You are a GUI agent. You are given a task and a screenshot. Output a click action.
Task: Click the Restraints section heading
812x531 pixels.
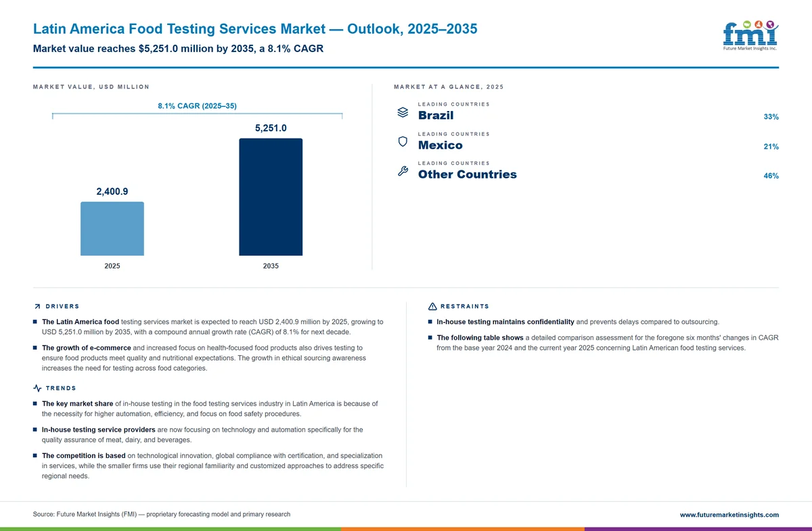[x=465, y=306]
